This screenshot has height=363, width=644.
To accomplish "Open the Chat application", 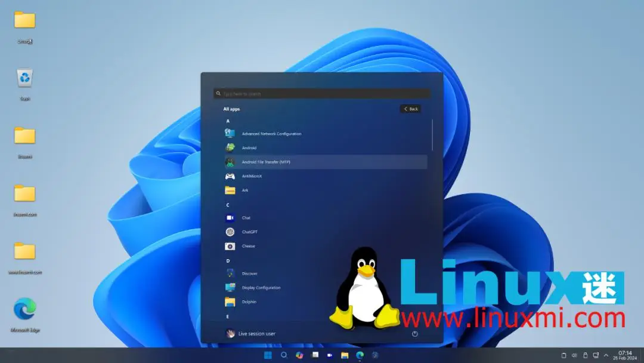I will click(x=245, y=217).
